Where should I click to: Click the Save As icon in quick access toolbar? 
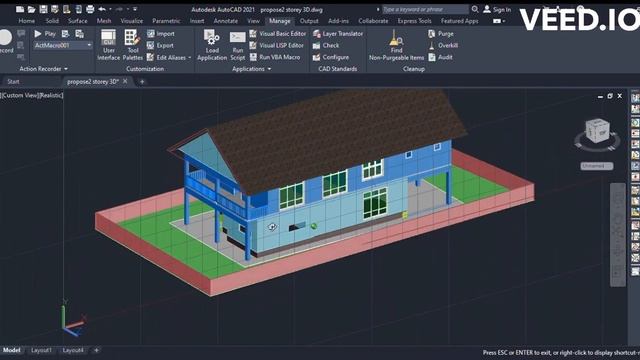click(55, 9)
